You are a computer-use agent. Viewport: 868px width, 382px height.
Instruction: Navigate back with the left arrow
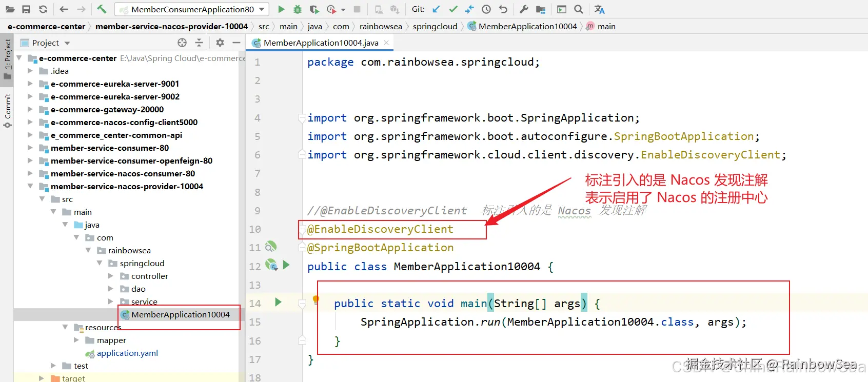(64, 9)
